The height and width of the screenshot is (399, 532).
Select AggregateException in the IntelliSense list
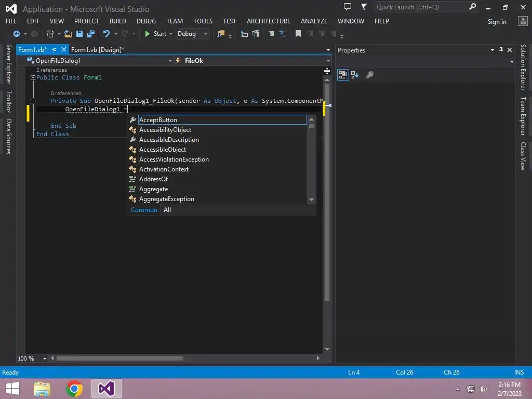pos(218,199)
